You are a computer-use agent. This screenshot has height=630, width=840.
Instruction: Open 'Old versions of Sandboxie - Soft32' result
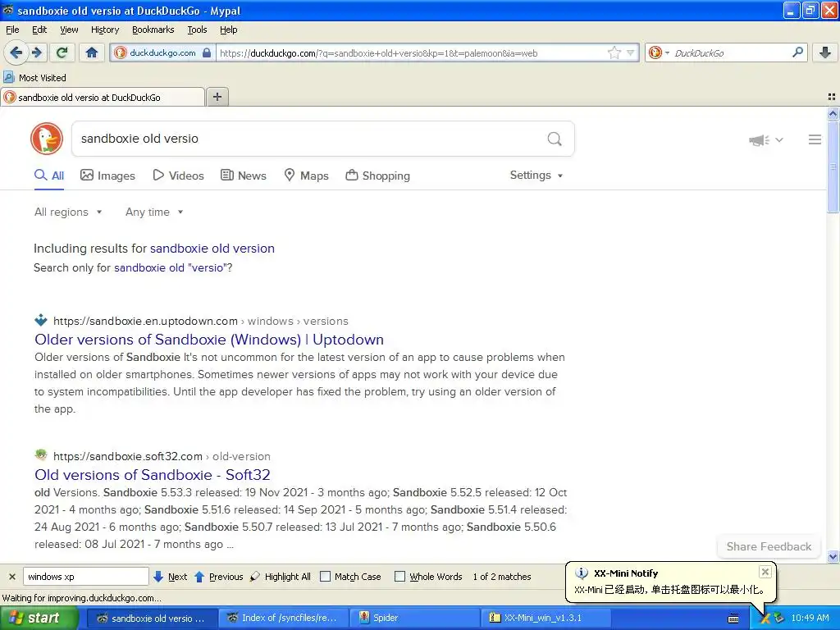[152, 475]
